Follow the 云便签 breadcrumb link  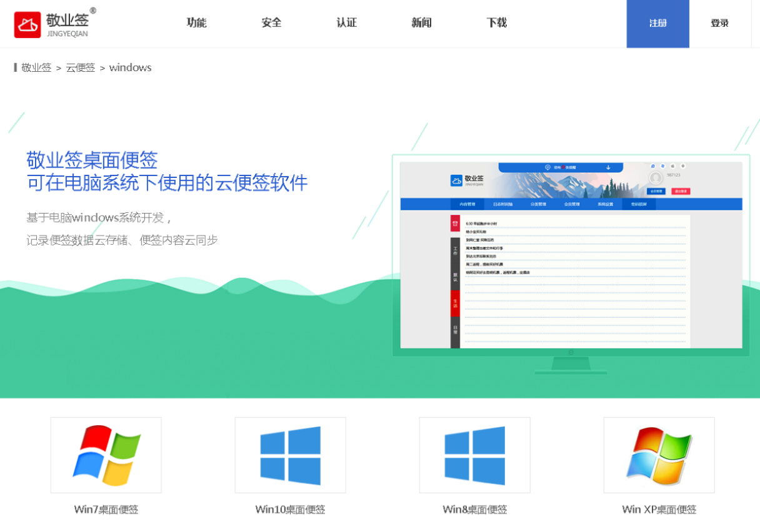tap(81, 67)
